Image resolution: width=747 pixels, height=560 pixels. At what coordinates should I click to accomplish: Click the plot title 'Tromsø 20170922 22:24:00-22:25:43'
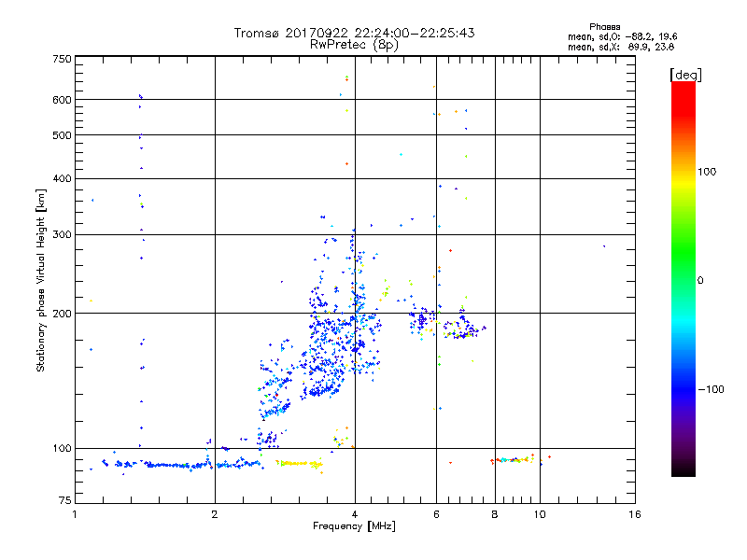(x=354, y=33)
